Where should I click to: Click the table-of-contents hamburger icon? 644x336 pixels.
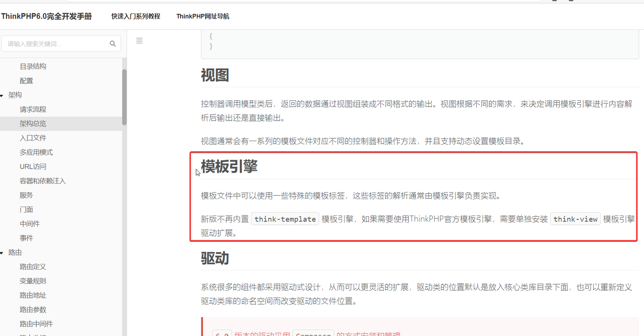click(x=139, y=41)
